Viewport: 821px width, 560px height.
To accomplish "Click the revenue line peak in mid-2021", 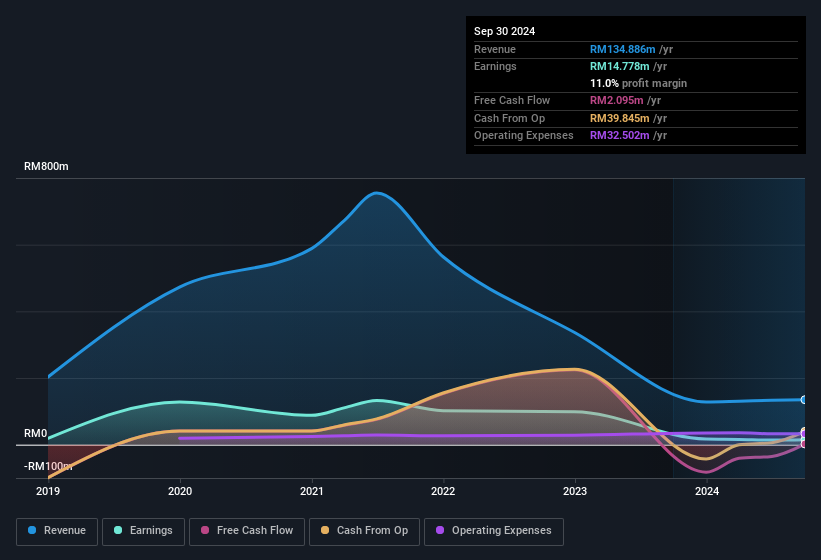I will tap(376, 193).
